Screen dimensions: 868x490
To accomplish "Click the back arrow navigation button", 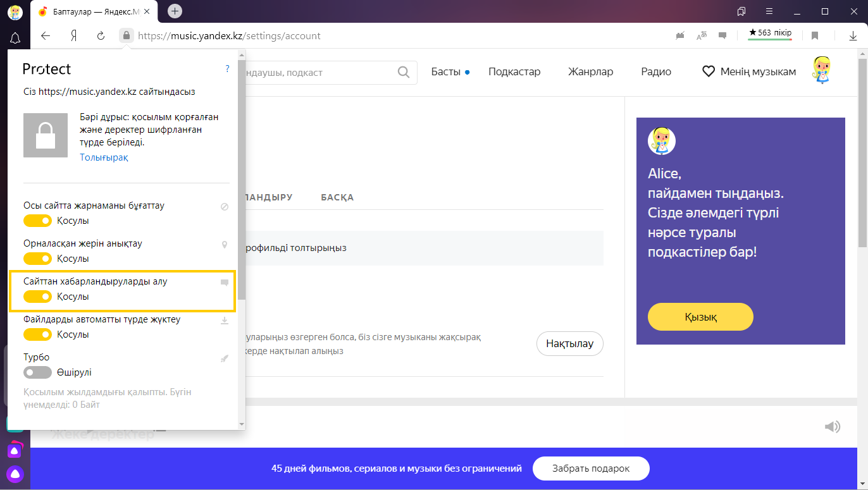I will [x=46, y=36].
